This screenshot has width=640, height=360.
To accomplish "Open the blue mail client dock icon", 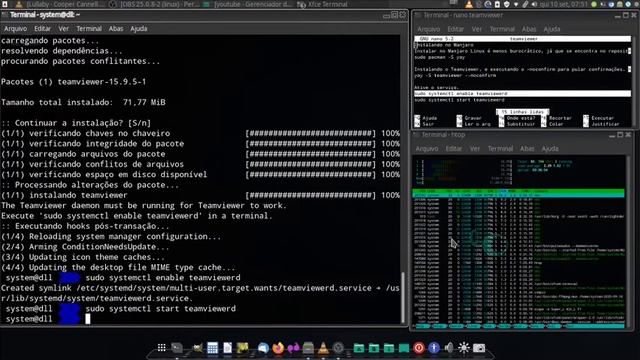I will pyautogui.click(x=263, y=348).
